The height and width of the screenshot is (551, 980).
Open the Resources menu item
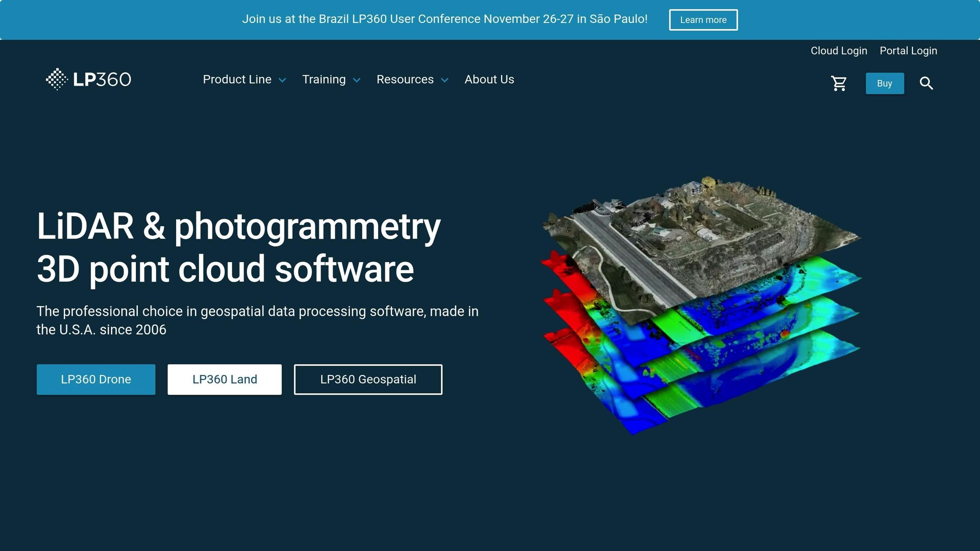point(405,79)
